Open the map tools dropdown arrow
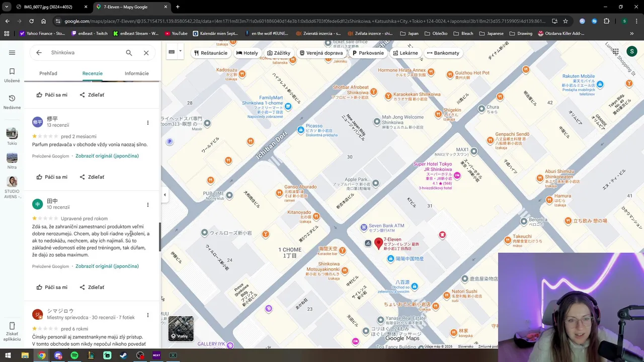 180,51
